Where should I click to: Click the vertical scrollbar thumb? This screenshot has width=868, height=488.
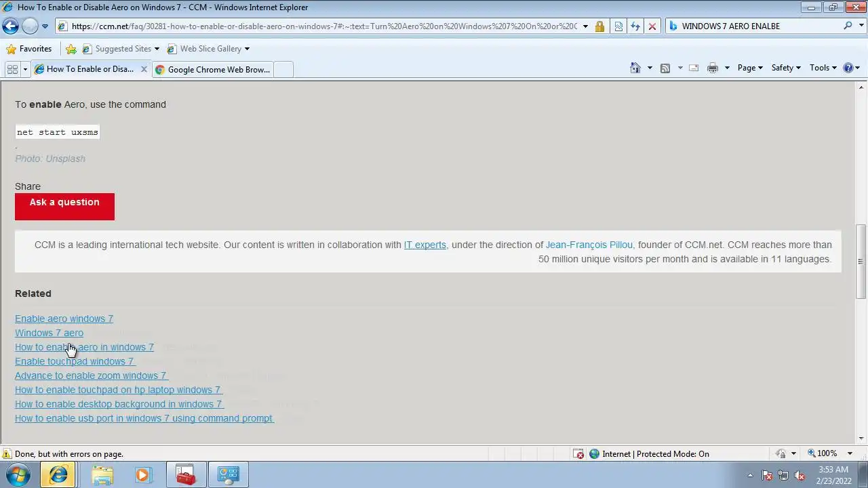coord(861,262)
